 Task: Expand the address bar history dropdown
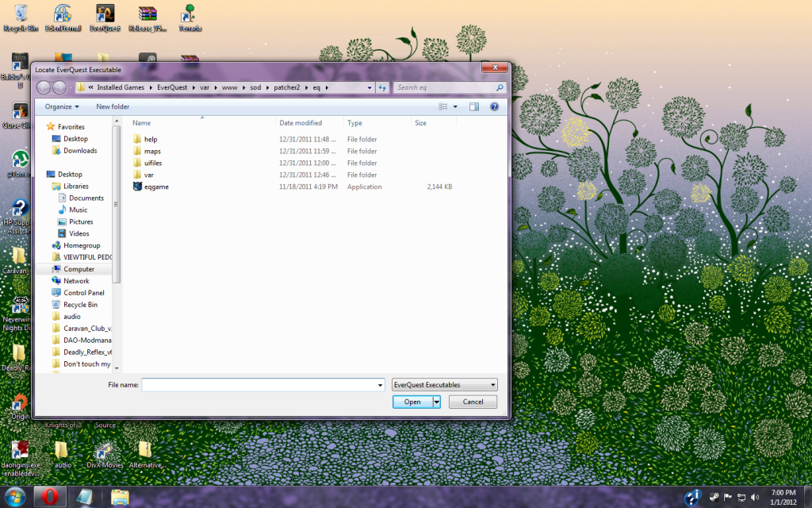pos(370,87)
